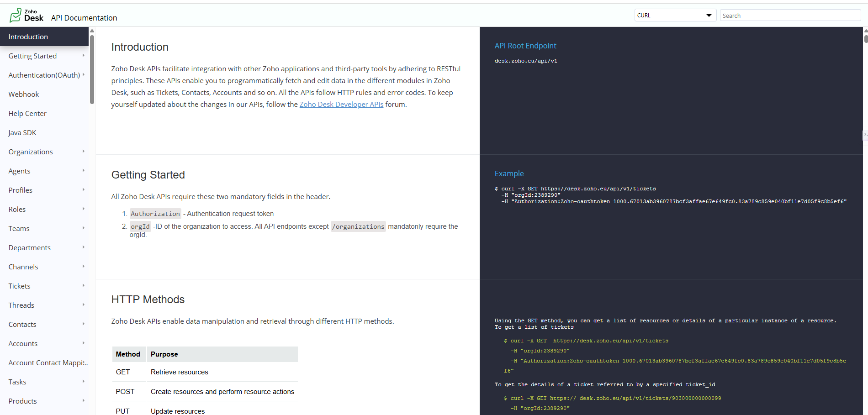Open the CURL language dropdown
This screenshot has height=415, width=868.
675,16
